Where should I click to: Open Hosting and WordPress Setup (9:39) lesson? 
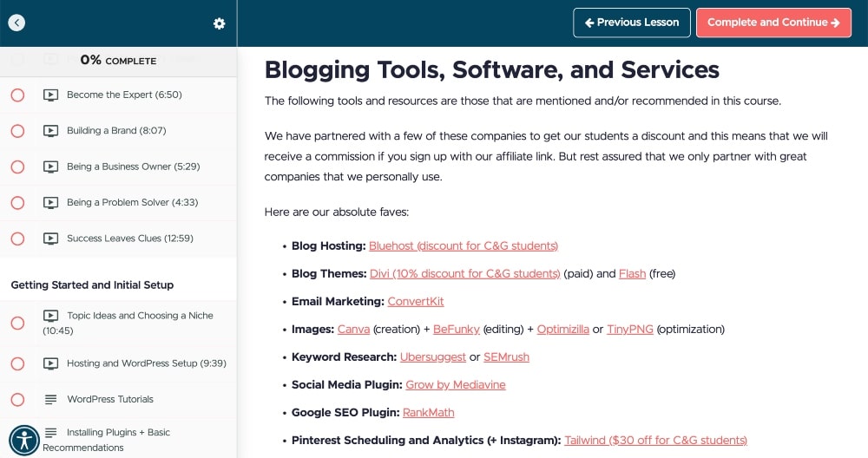146,363
